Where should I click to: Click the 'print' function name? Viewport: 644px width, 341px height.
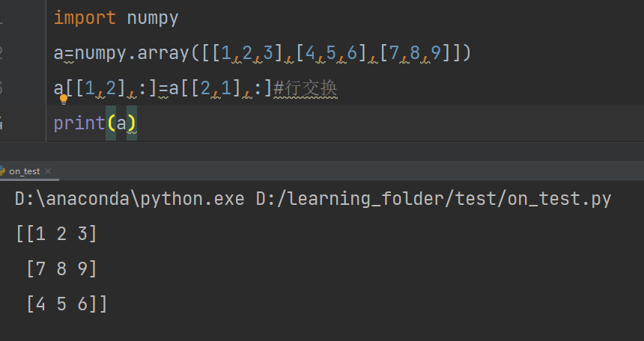coord(79,123)
